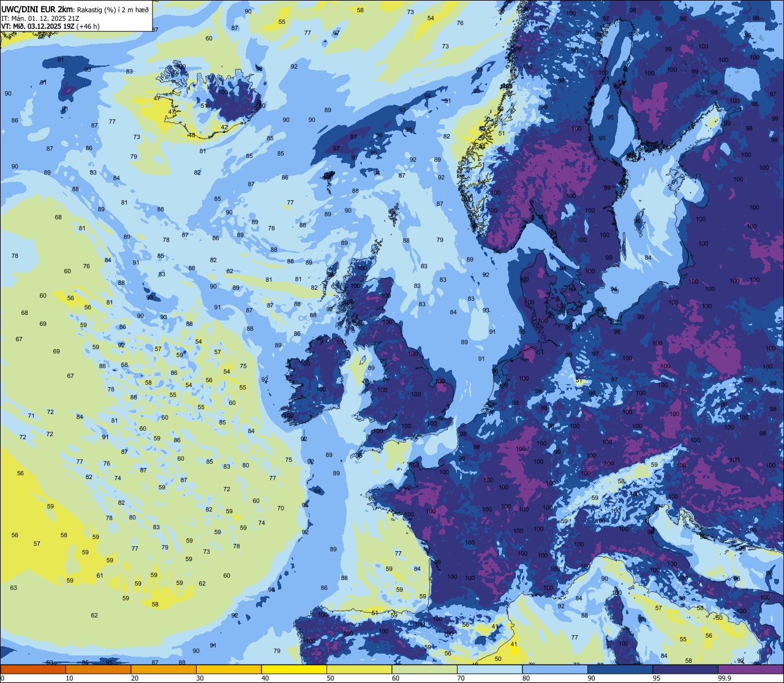Click the '99.9' label under the color scale

click(x=725, y=678)
